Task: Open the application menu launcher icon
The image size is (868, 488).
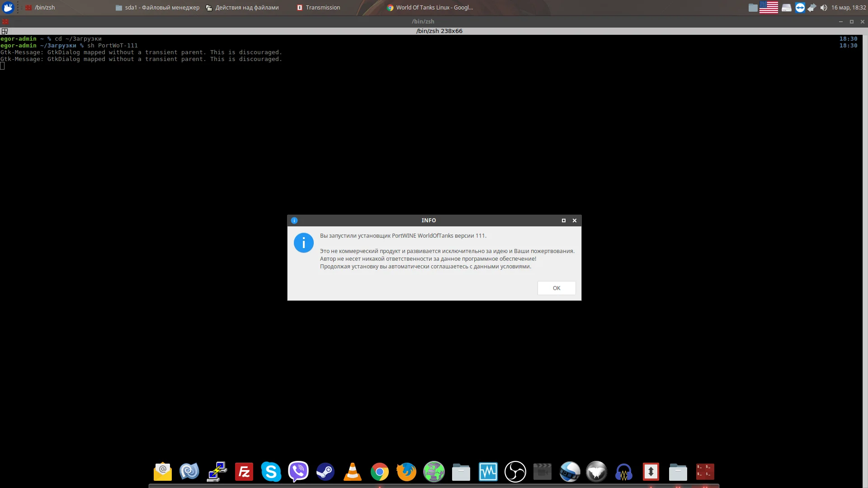Action: (8, 8)
